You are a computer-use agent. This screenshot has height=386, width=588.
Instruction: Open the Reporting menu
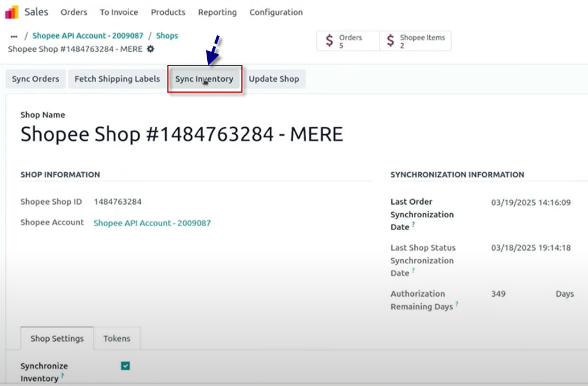[217, 13]
